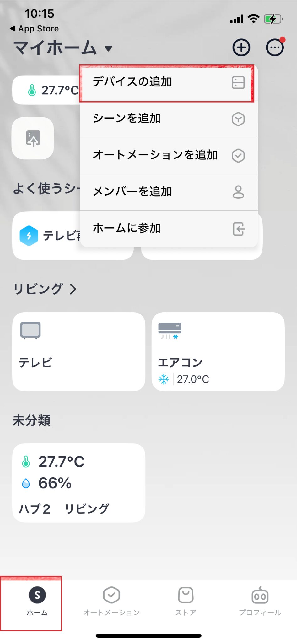
Task: Select シーンを追加 menu entry
Action: pos(169,119)
